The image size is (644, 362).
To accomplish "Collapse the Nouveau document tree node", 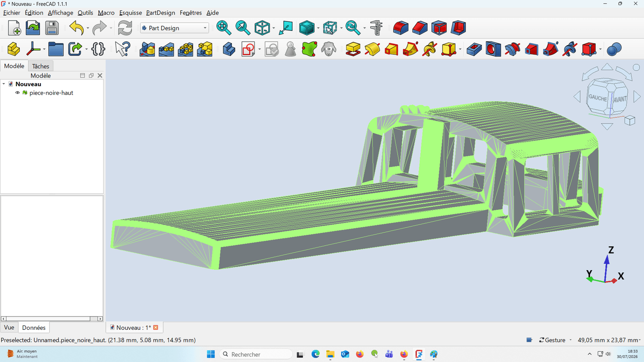I will 4,84.
